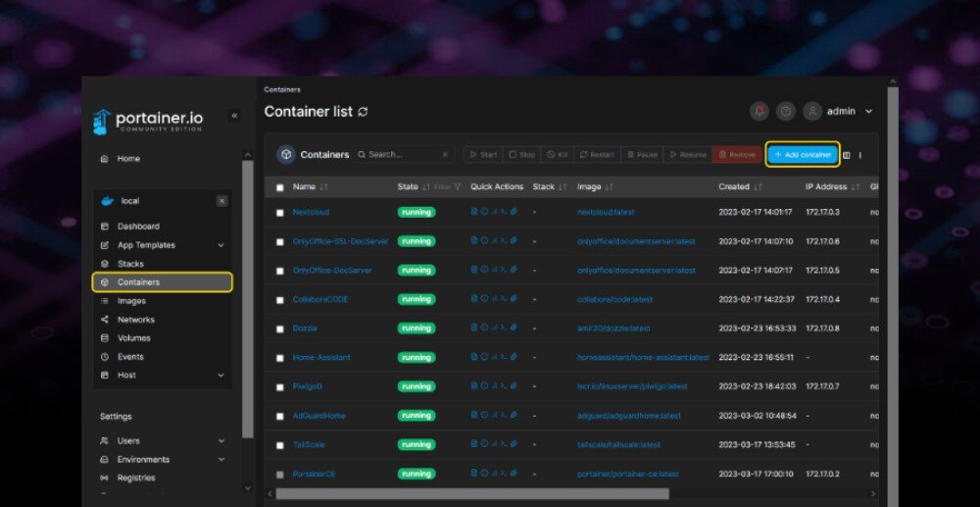
Task: Click the admin user avatar icon
Action: coord(812,111)
